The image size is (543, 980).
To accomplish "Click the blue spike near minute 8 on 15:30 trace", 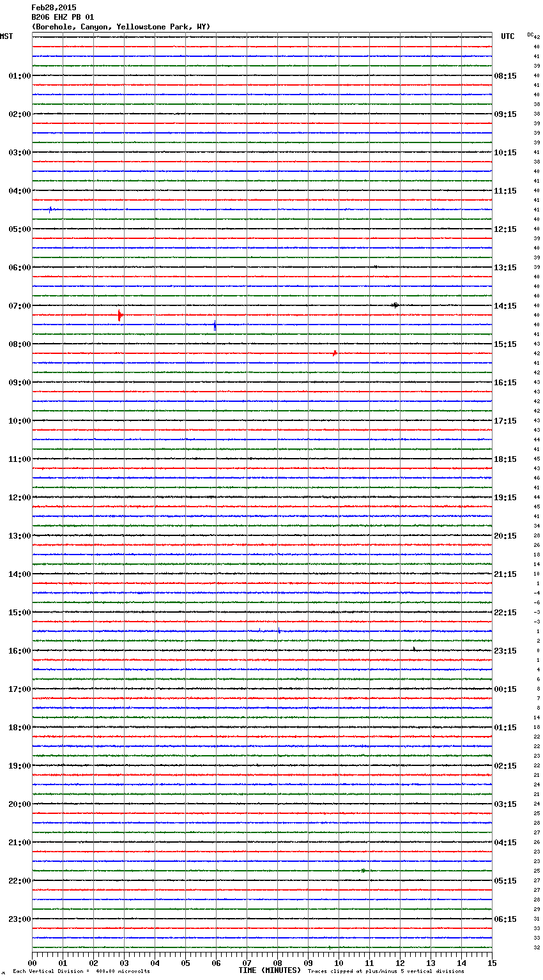I will click(x=279, y=631).
